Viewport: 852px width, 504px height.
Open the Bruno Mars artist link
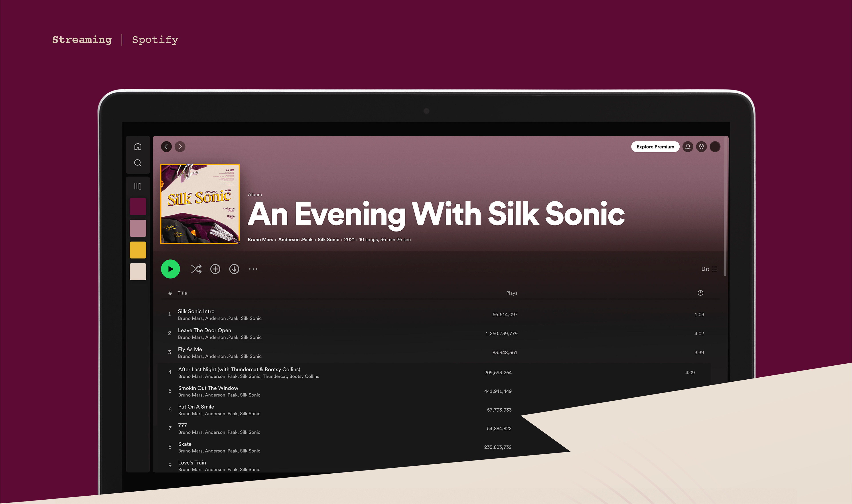[x=260, y=239]
